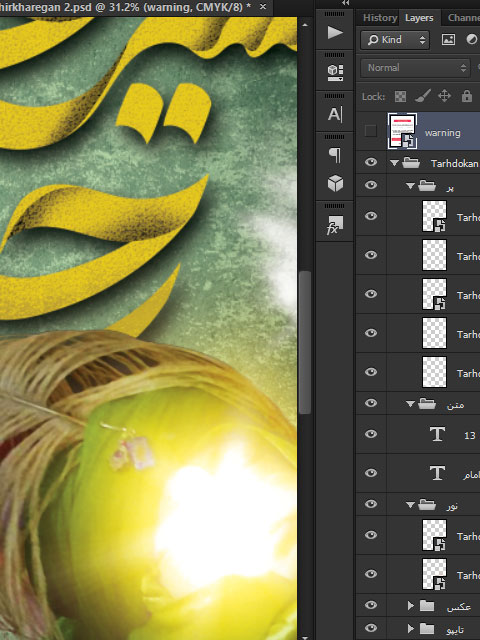Open the Character panel icon

tap(335, 114)
